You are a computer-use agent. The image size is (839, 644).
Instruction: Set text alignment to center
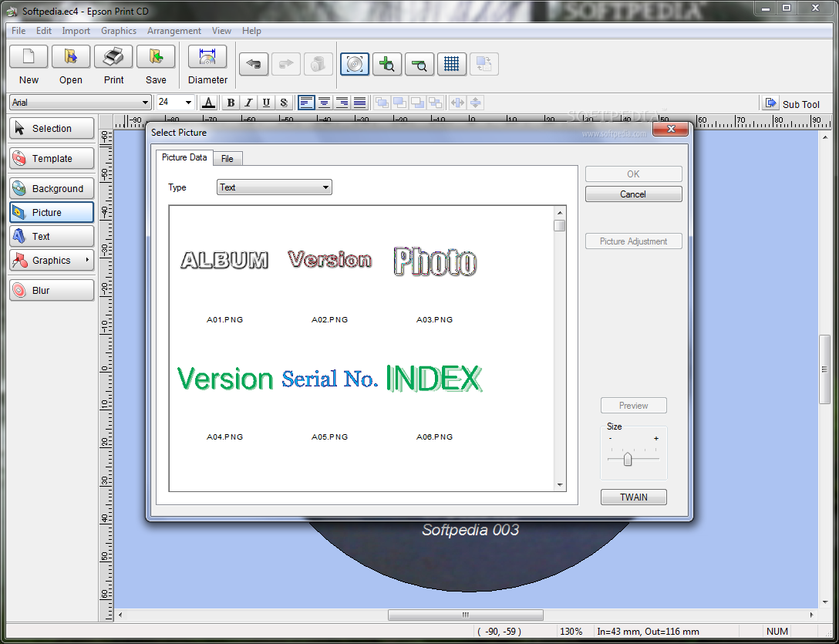tap(324, 103)
